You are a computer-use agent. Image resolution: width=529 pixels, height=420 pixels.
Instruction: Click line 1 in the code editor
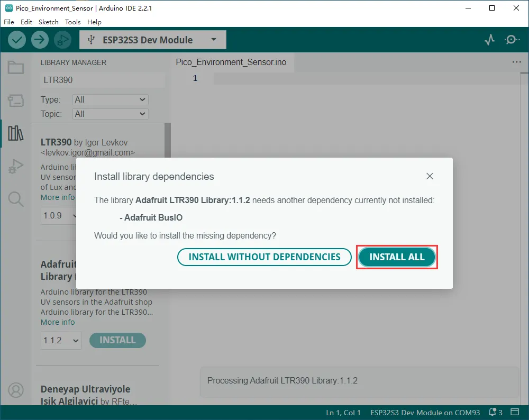[367, 78]
